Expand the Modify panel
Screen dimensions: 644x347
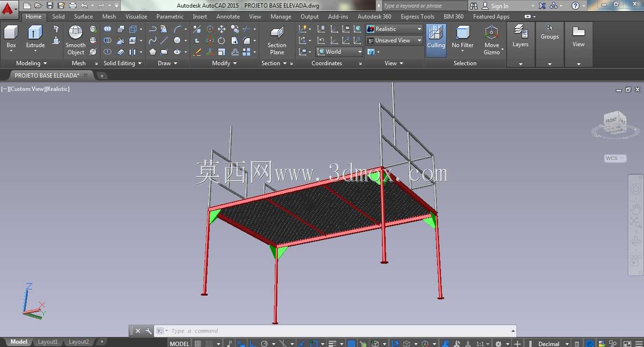[x=224, y=63]
